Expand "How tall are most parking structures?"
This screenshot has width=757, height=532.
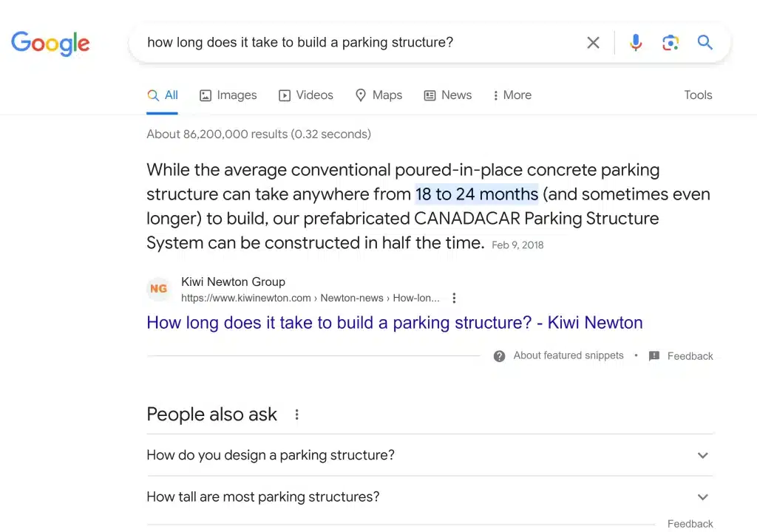coord(430,497)
